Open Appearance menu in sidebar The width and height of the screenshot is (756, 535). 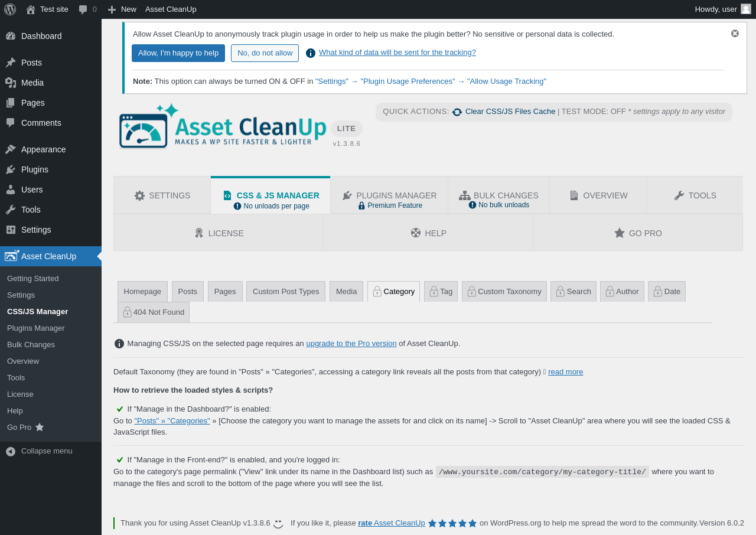point(51,149)
